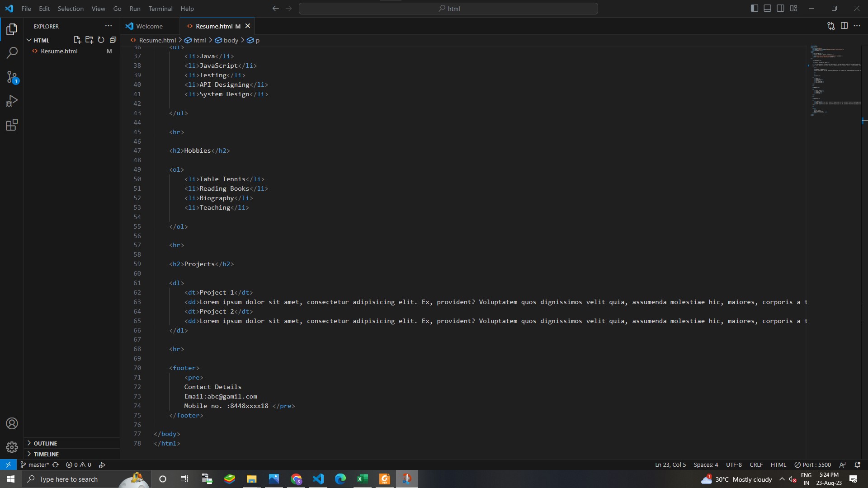
Task: Collapse all folders in explorer
Action: (113, 40)
